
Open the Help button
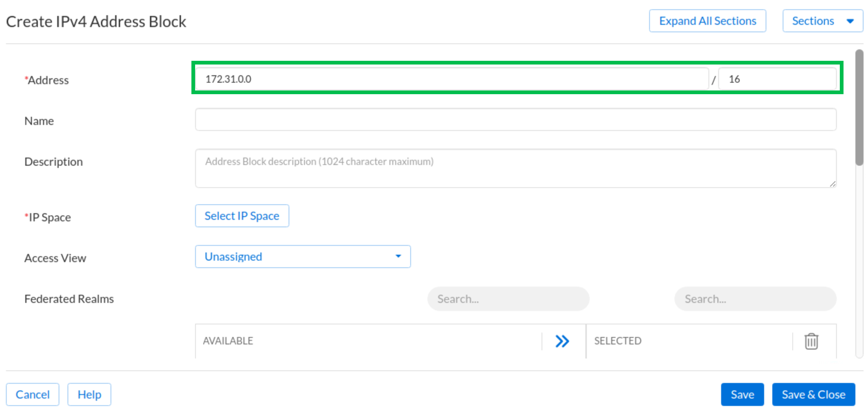[89, 394]
